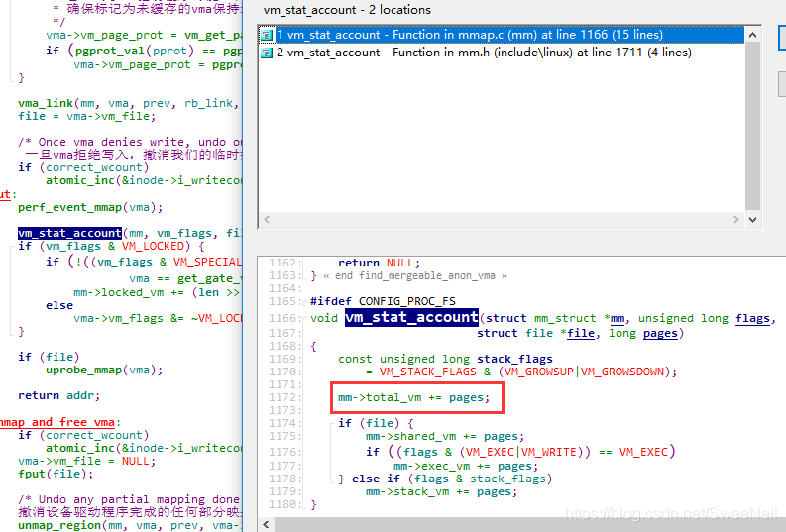Click the results list scroll-down arrow
This screenshot has width=786, height=532.
(x=752, y=219)
